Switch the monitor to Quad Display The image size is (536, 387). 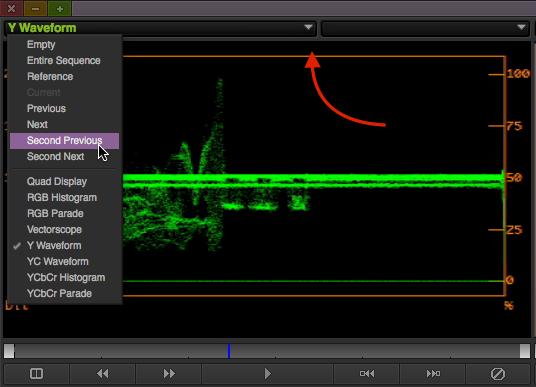pos(57,182)
